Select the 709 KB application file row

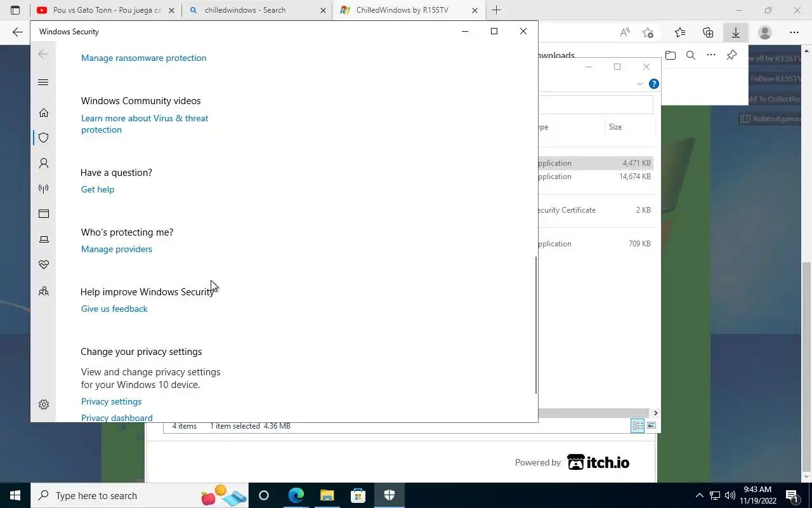tap(596, 244)
